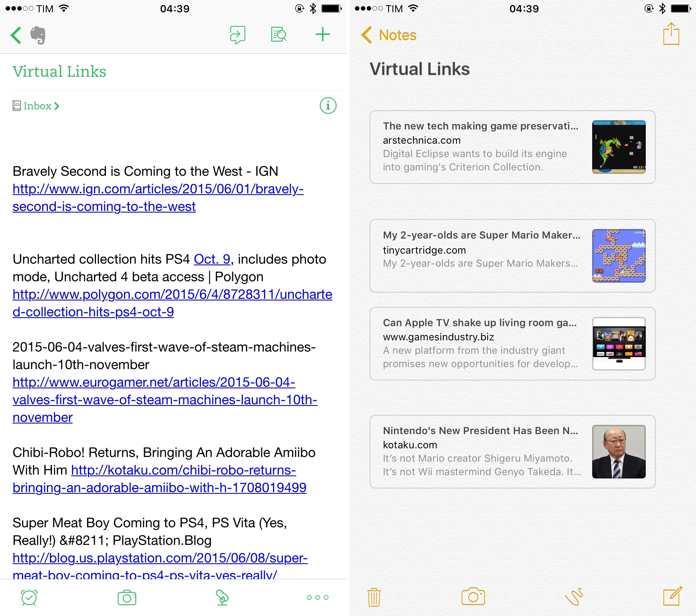The height and width of the screenshot is (616, 696).
Task: Open the work chat share icon in Evernote
Action: (x=237, y=35)
